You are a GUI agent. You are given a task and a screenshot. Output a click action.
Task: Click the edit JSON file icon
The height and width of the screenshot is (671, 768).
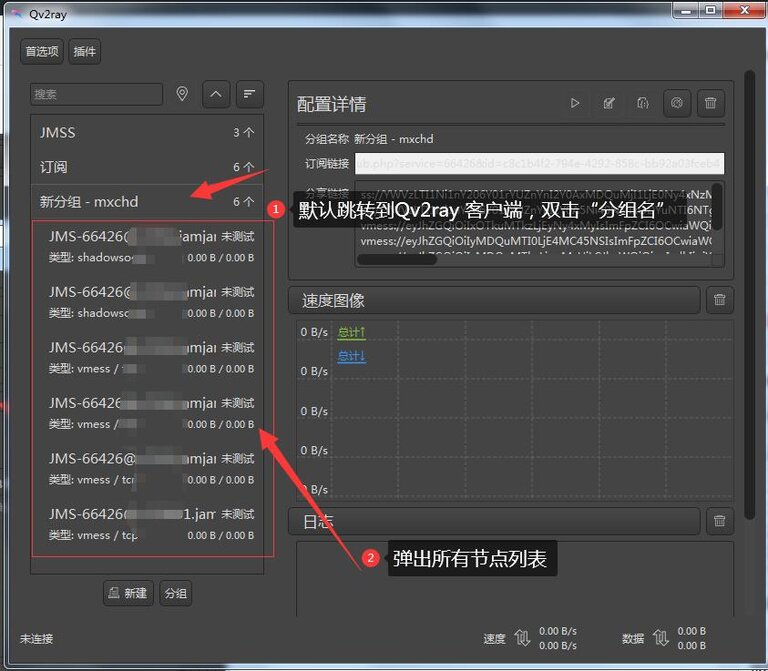coord(643,103)
